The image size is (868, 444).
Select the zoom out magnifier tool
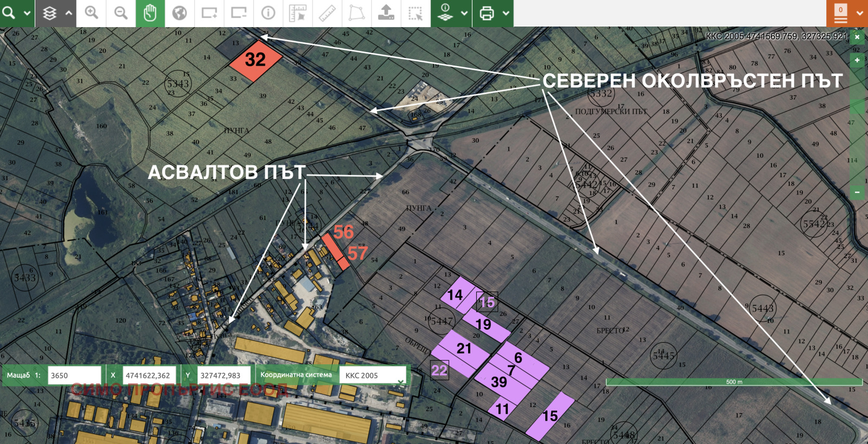point(120,13)
